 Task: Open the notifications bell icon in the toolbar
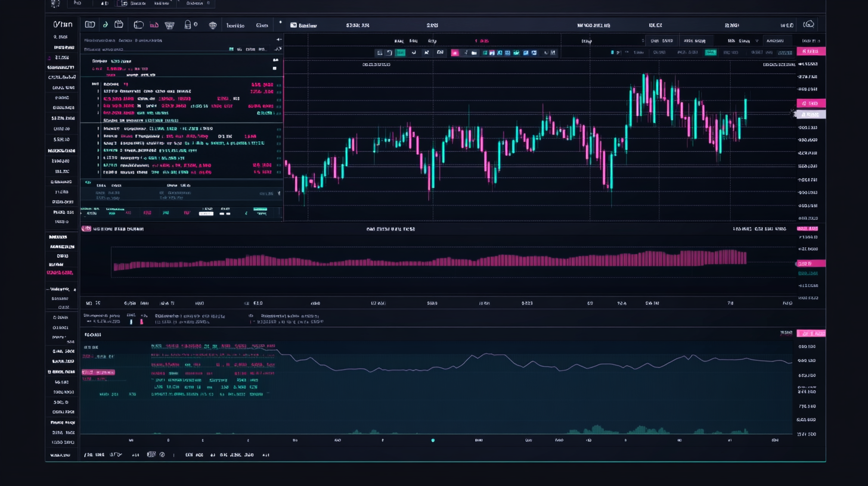[188, 24]
